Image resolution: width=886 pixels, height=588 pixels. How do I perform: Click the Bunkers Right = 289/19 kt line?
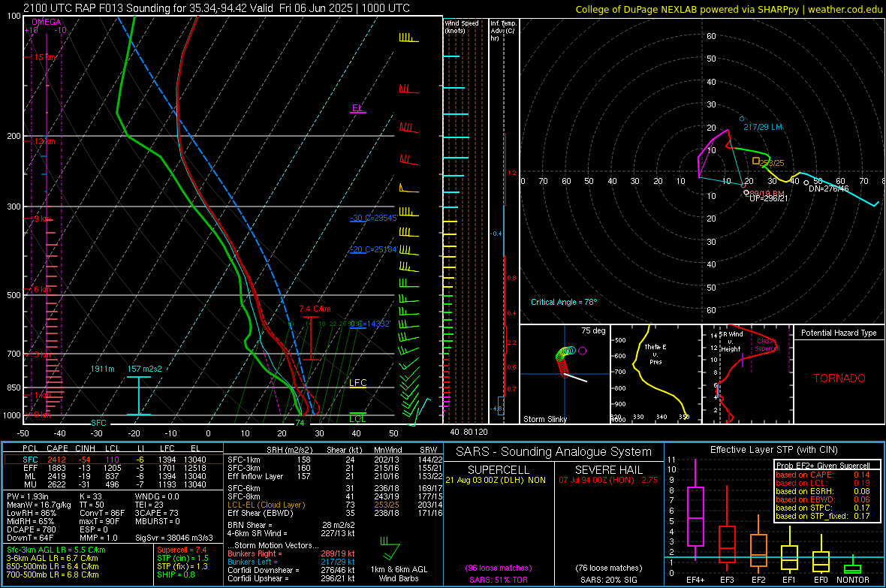[291, 553]
